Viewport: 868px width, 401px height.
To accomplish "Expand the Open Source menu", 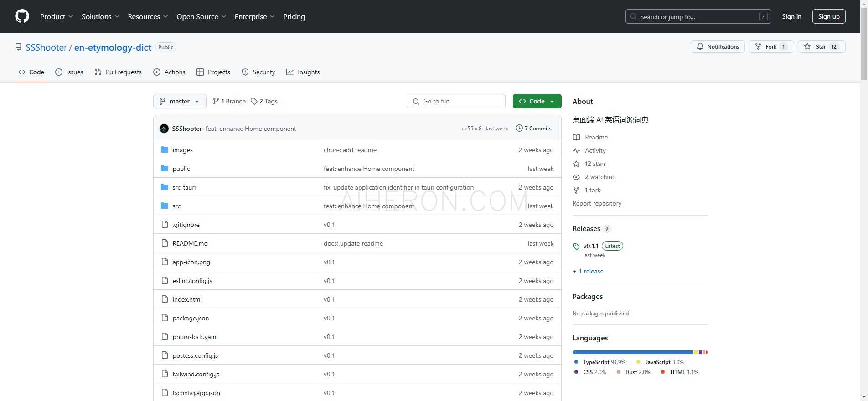I will pos(201,16).
